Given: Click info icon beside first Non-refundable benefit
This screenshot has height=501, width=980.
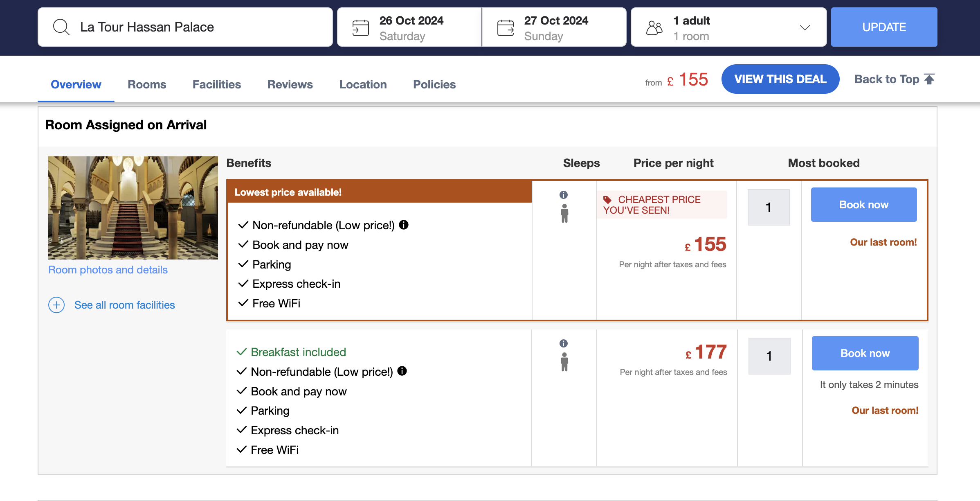Looking at the screenshot, I should (404, 225).
